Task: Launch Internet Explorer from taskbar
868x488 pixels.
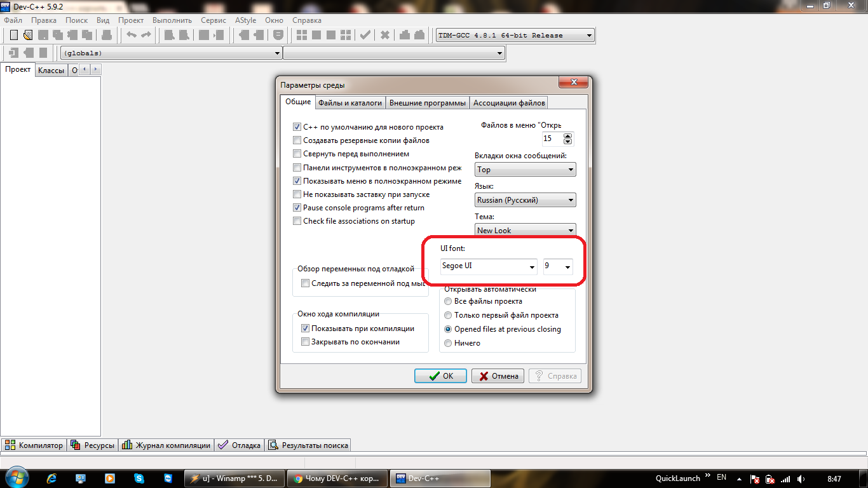Action: [52, 478]
